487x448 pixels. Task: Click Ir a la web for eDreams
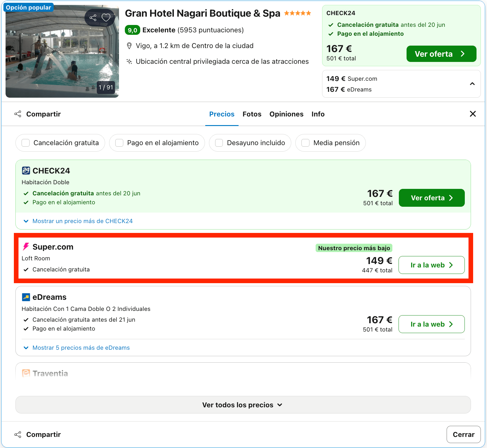pos(432,324)
